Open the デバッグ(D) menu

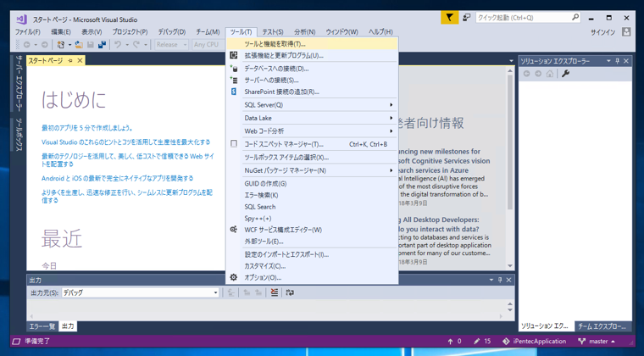click(x=172, y=32)
